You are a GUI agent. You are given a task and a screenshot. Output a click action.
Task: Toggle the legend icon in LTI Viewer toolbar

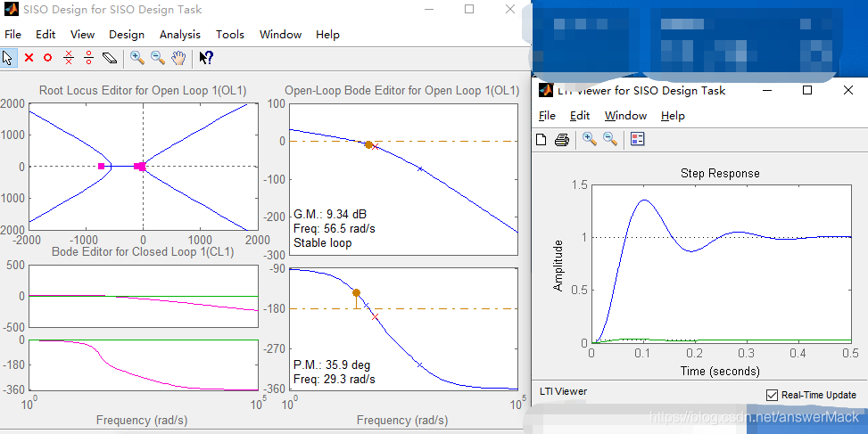click(638, 139)
